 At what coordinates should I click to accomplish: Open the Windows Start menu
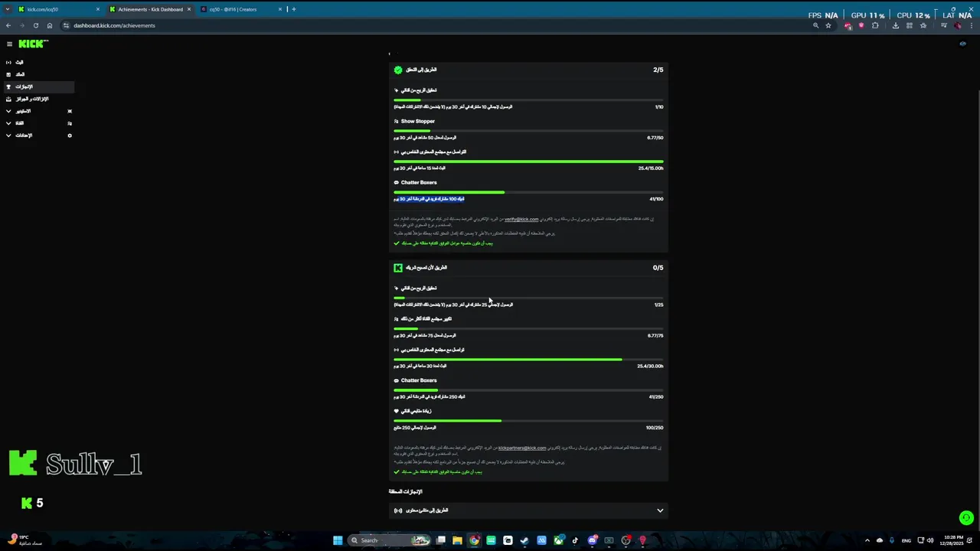pos(338,540)
